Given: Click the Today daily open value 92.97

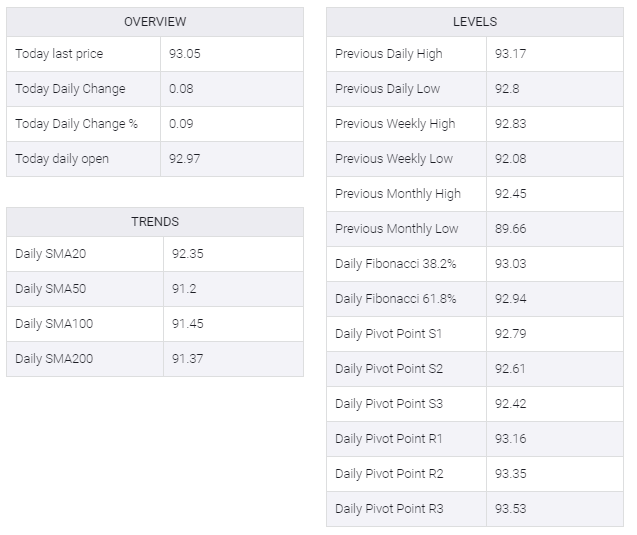Looking at the screenshot, I should 185,159.
